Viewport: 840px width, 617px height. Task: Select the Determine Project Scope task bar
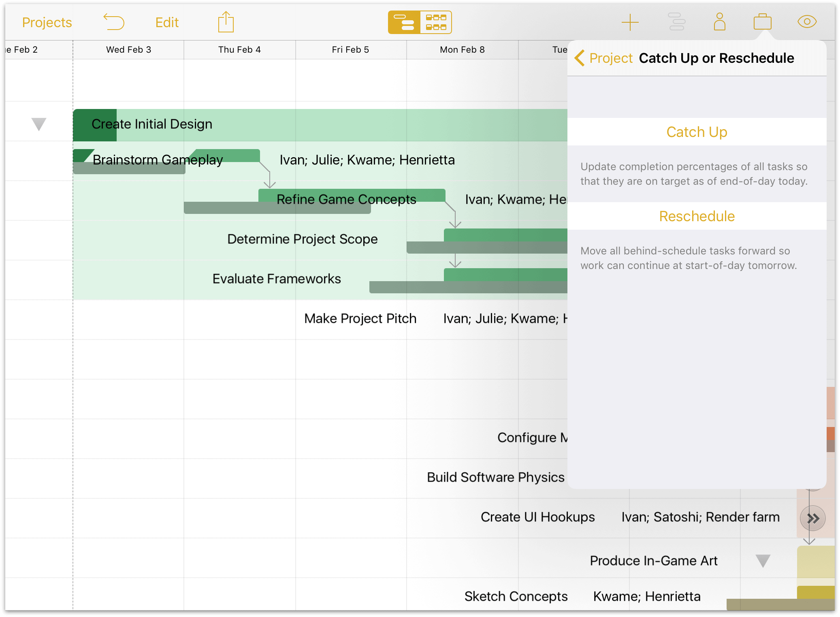click(x=505, y=235)
